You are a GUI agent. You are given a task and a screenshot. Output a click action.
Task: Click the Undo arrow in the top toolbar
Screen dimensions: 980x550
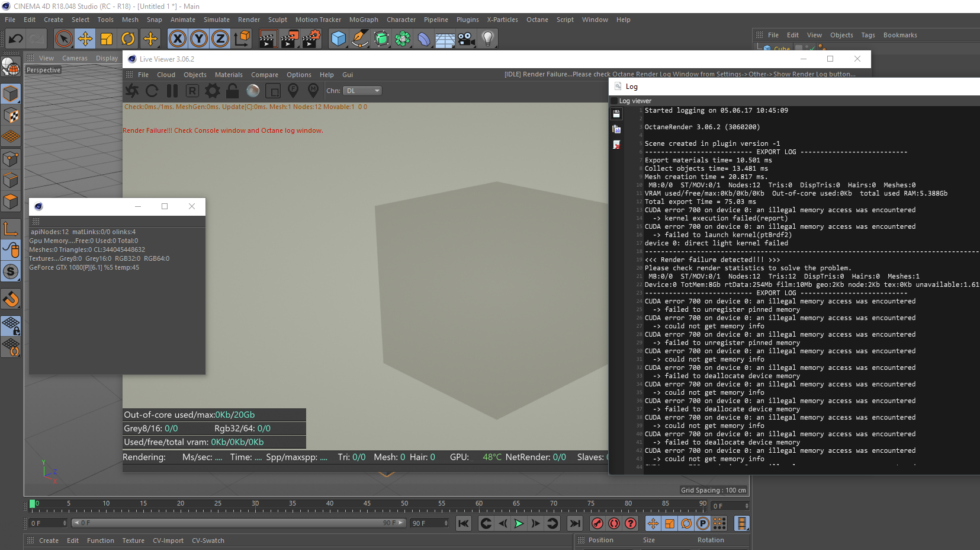[15, 39]
